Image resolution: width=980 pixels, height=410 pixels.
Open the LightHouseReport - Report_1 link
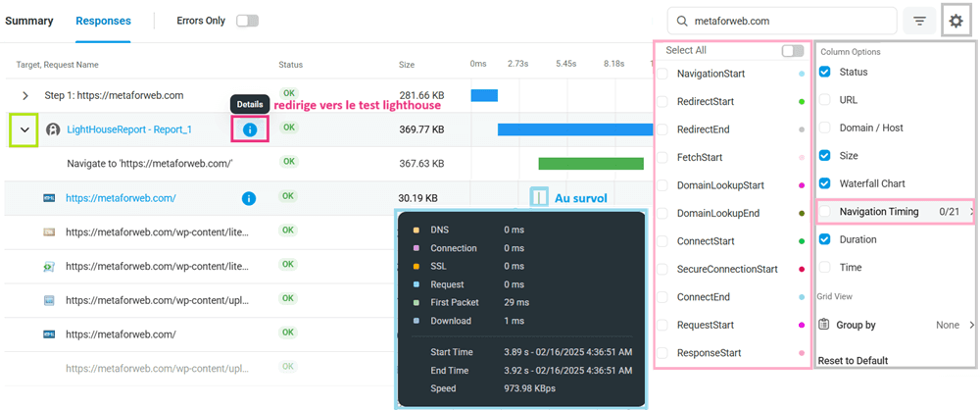[x=129, y=129]
